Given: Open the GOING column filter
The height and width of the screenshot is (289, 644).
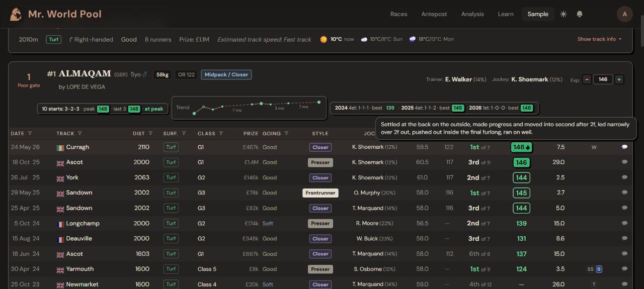Looking at the screenshot, I should pyautogui.click(x=286, y=134).
